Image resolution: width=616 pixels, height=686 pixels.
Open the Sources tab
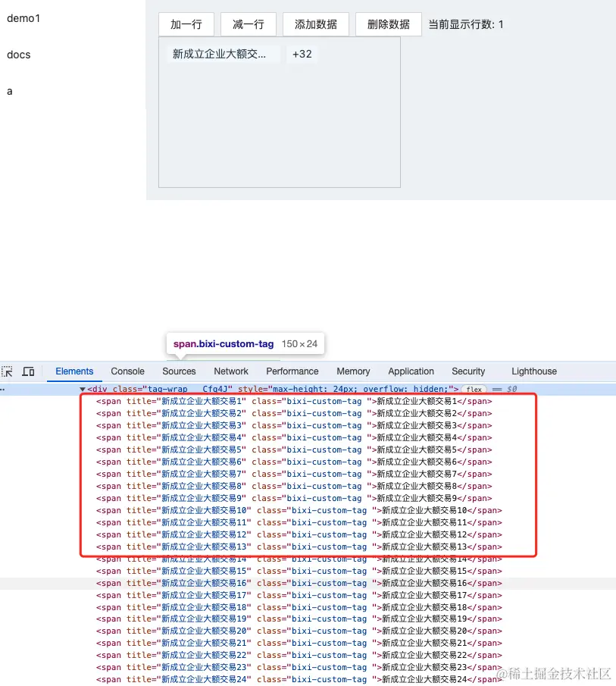[x=179, y=371]
